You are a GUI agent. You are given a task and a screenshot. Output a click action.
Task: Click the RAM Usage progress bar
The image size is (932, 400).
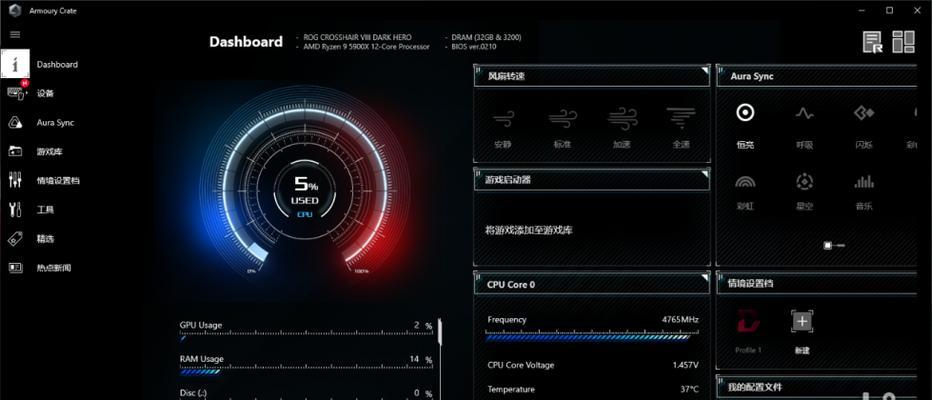click(x=306, y=372)
